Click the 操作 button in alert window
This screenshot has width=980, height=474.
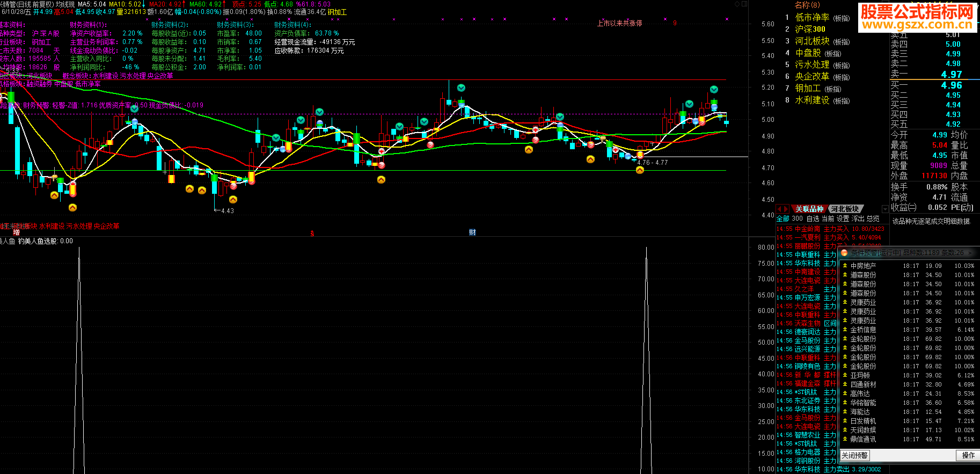point(968,455)
